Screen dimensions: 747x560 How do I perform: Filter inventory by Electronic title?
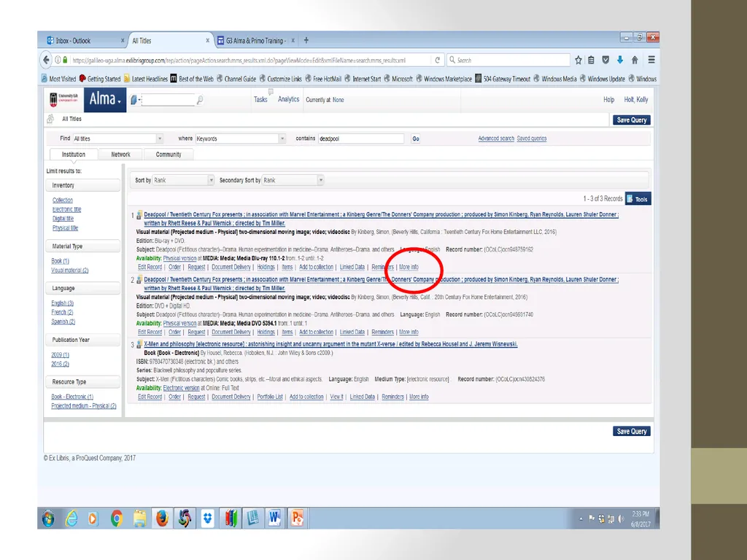[66, 209]
